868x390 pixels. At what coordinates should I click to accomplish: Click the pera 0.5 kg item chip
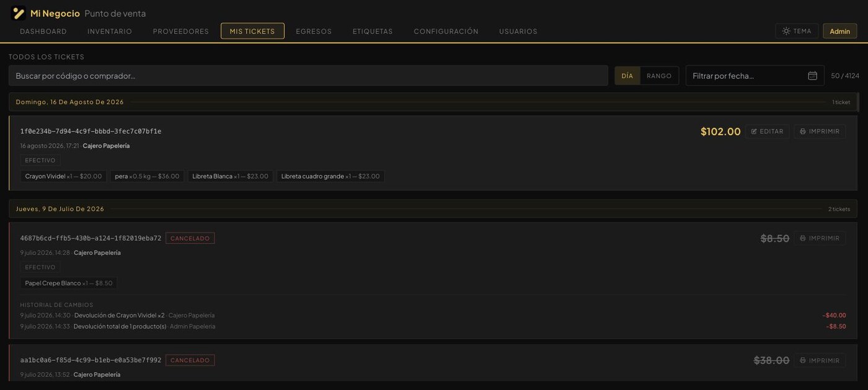pyautogui.click(x=147, y=176)
